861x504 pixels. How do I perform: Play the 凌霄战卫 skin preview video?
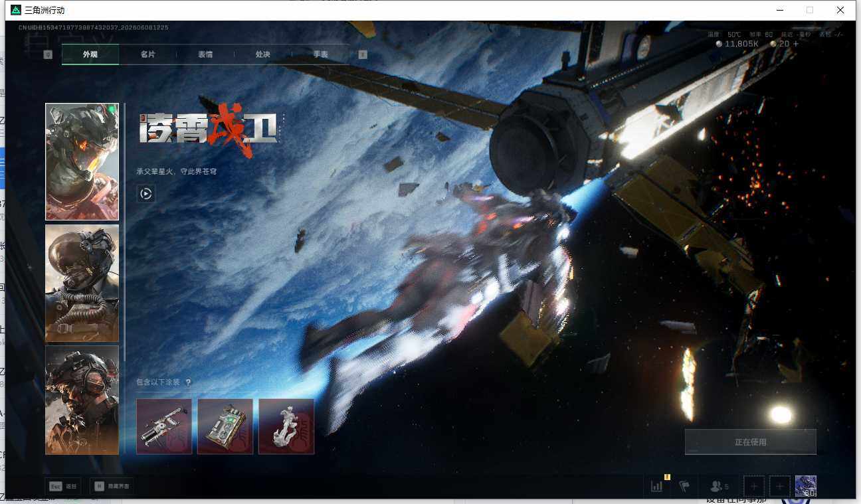pyautogui.click(x=146, y=194)
